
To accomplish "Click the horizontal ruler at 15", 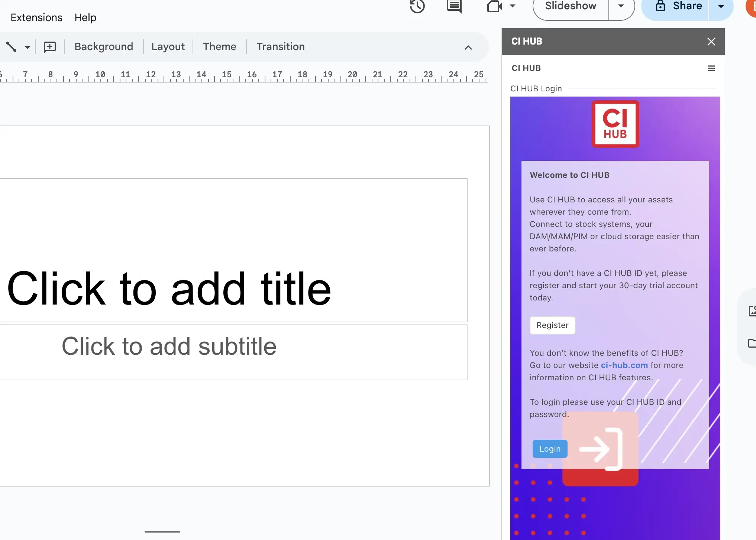I will click(x=227, y=74).
